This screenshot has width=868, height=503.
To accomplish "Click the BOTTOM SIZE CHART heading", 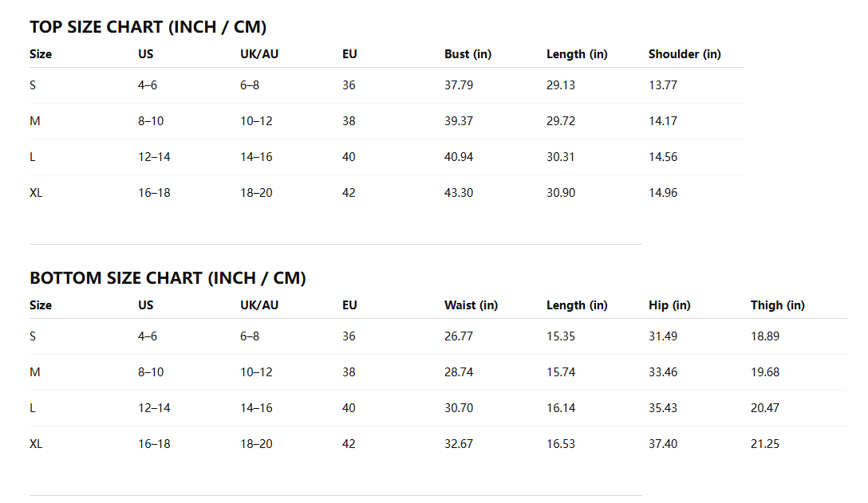I will [x=168, y=278].
